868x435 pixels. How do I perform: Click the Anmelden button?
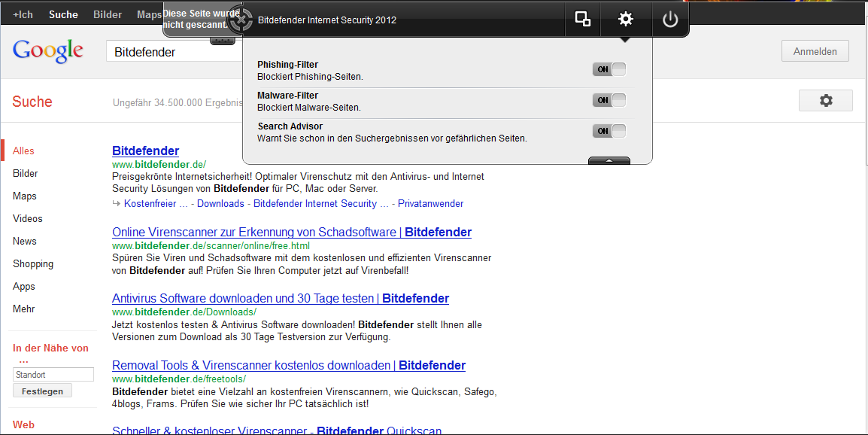(x=815, y=51)
